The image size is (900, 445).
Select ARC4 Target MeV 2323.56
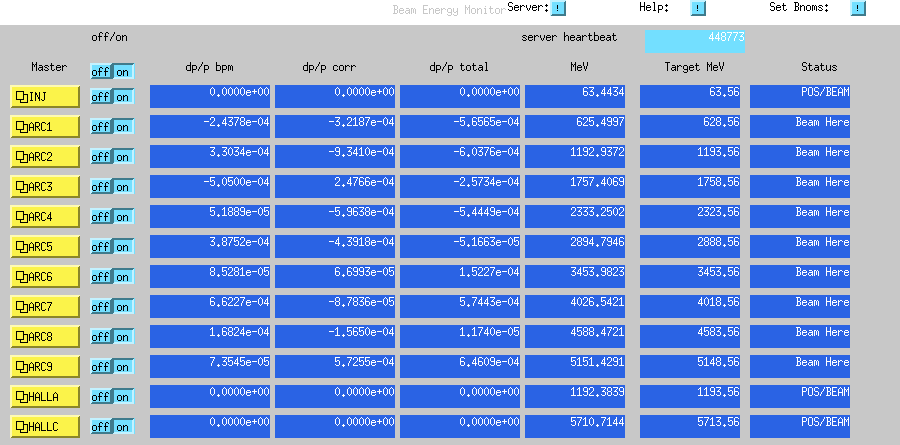(x=690, y=216)
